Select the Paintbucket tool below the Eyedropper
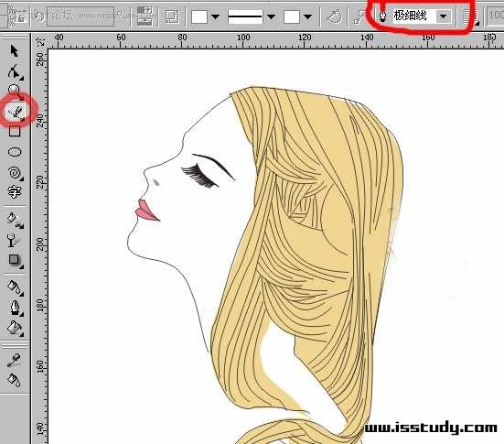 [x=14, y=380]
